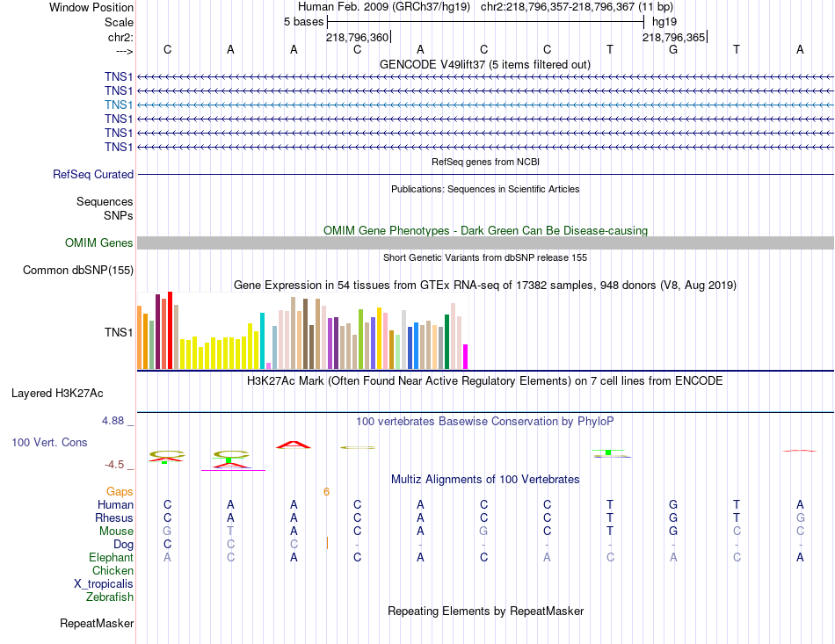Screen dimensions: 835x644
Task: Click the Human Feb. 2009 (GRCh37/hg19) header text
Action: click(x=384, y=7)
